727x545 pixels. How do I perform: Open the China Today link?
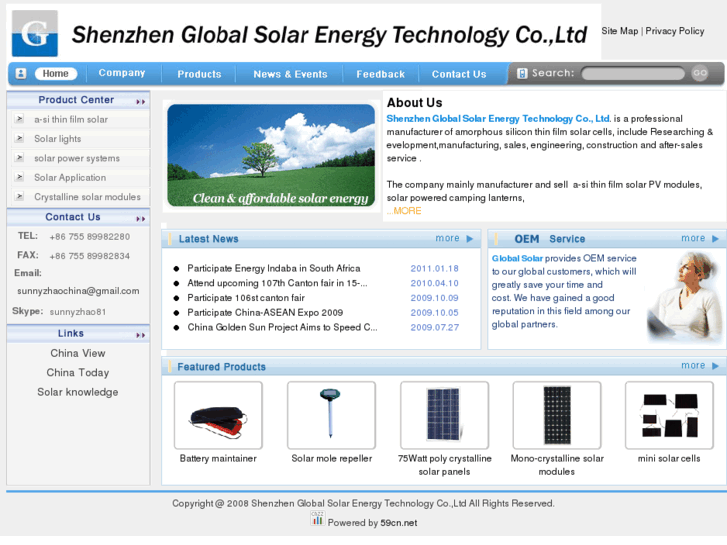tap(78, 372)
